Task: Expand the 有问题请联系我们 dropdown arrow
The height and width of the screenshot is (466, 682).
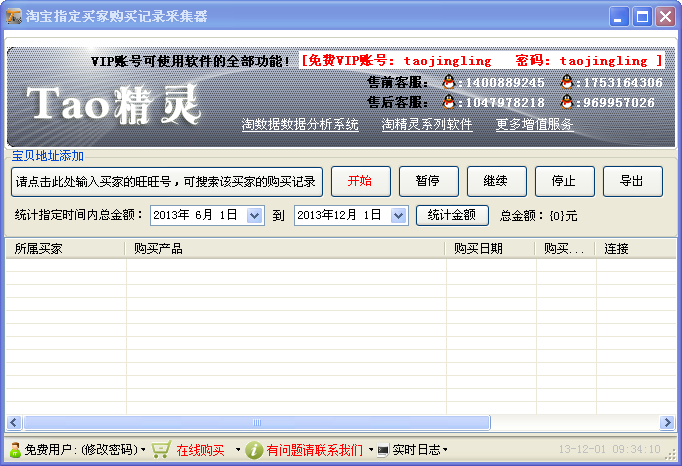Action: (371, 450)
